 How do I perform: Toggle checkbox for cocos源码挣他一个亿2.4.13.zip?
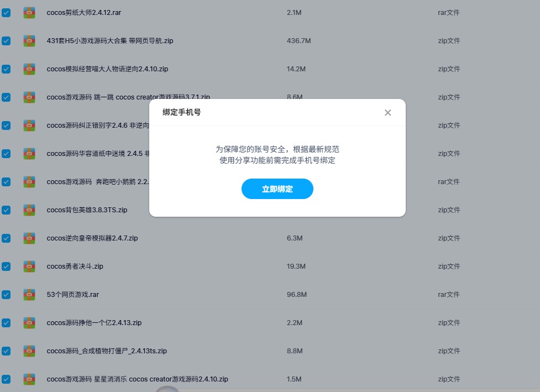pyautogui.click(x=6, y=323)
